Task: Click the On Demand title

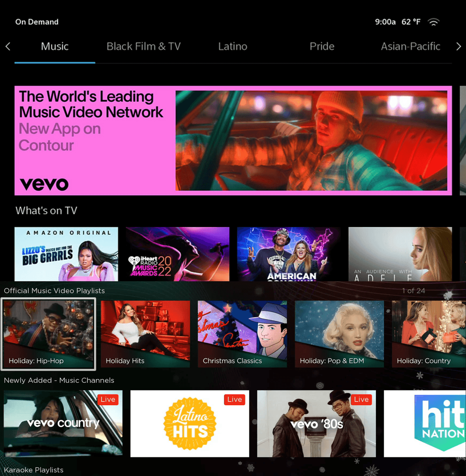Action: (37, 22)
